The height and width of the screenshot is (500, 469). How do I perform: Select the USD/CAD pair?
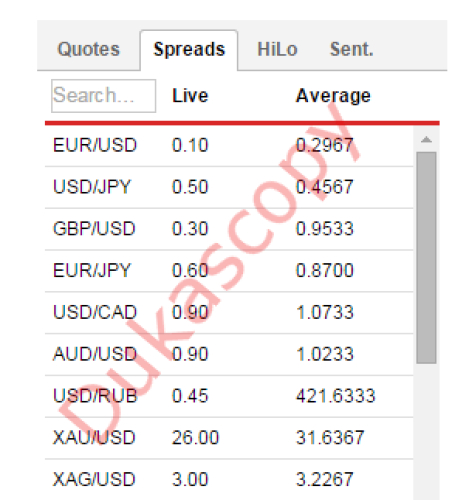[x=229, y=313]
